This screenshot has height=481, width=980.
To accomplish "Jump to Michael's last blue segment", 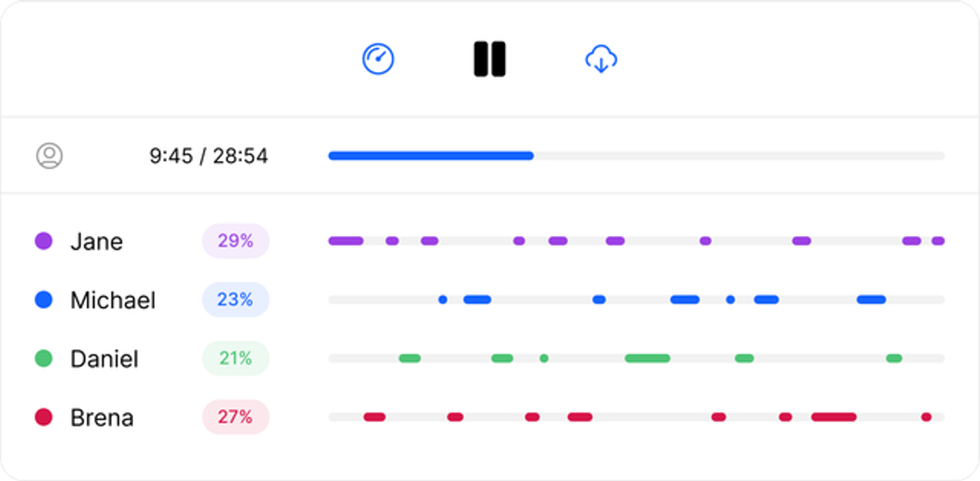I will click(x=871, y=300).
